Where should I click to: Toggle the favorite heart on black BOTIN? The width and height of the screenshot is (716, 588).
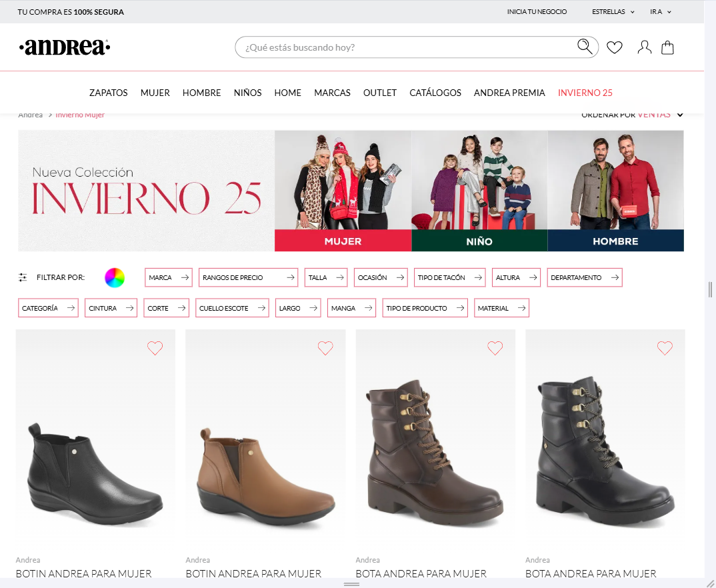coord(155,348)
